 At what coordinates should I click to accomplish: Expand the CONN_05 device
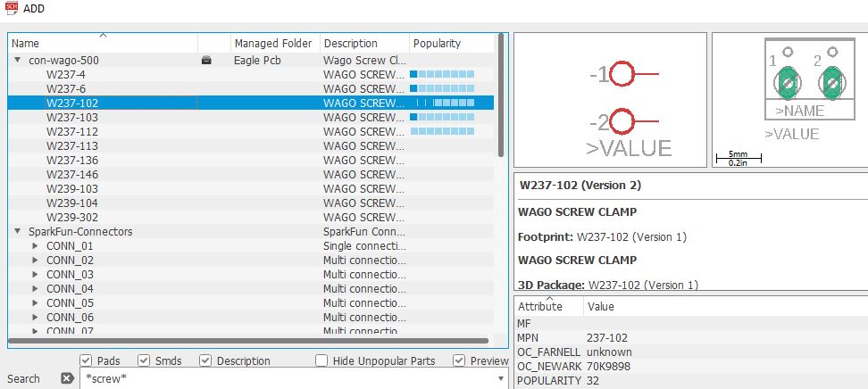[x=36, y=303]
